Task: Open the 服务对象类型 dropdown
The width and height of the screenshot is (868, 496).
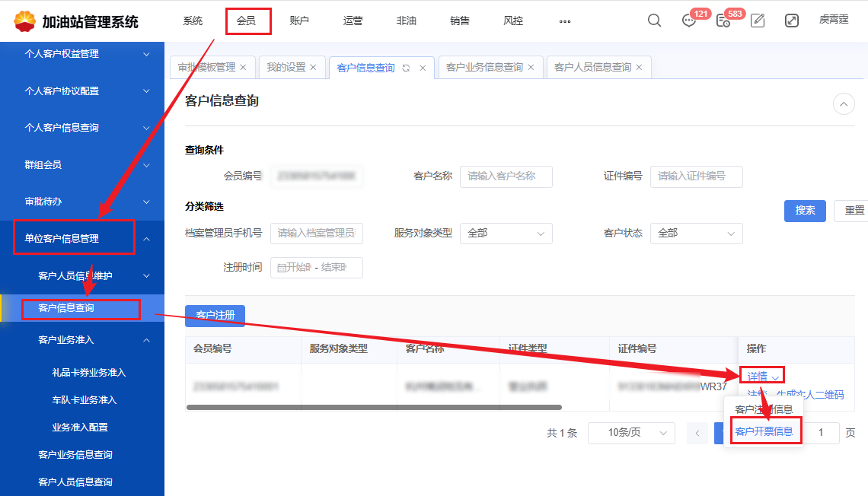Action: [x=506, y=234]
